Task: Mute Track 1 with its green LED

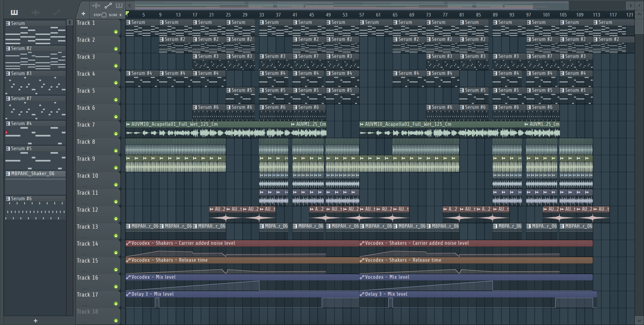Action: point(116,32)
